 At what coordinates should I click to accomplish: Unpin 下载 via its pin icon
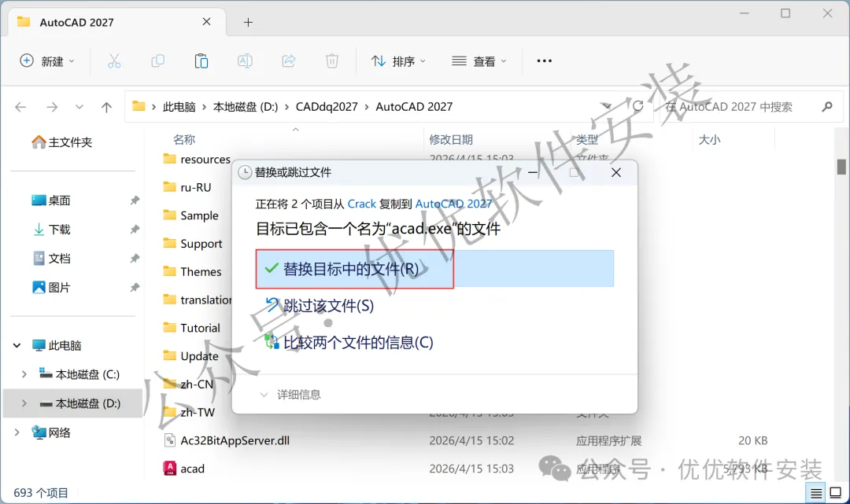(135, 230)
